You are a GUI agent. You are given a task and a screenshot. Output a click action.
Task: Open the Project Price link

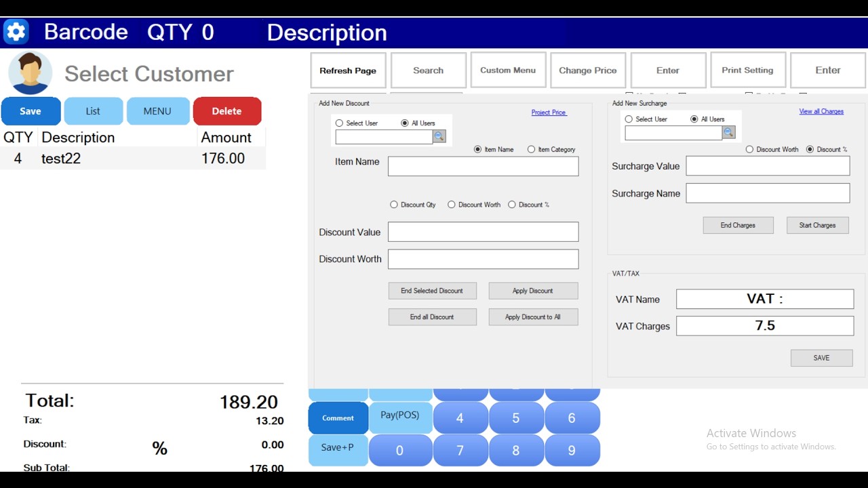(549, 113)
